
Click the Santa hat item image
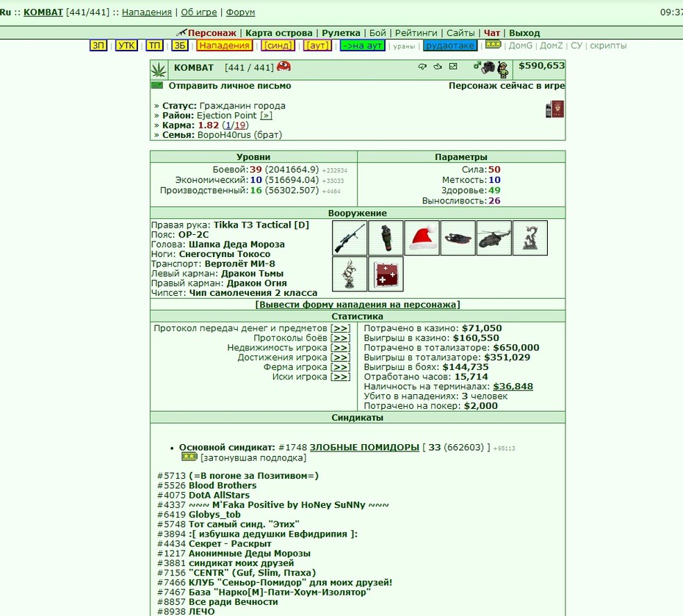422,238
